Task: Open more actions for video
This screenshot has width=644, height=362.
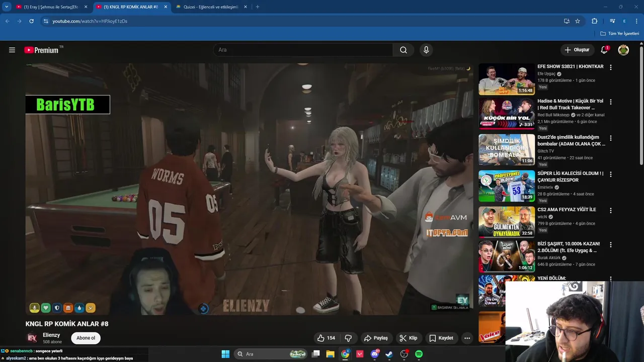Action: click(467, 338)
